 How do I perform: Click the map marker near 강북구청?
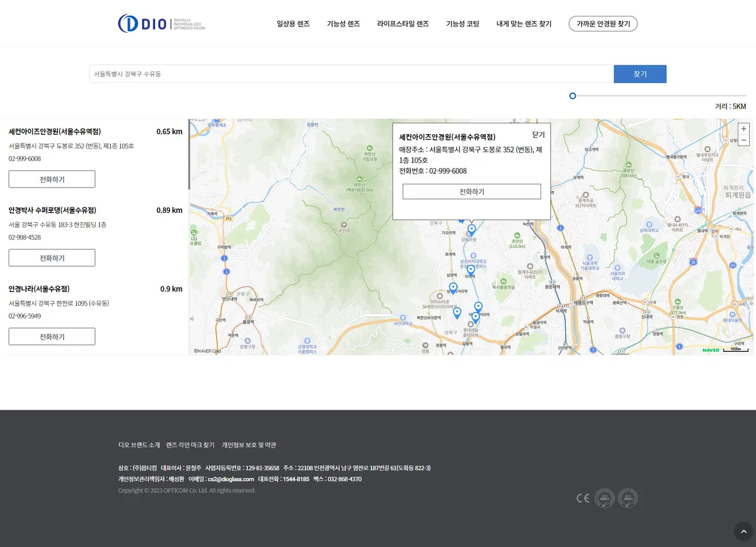[x=471, y=230]
